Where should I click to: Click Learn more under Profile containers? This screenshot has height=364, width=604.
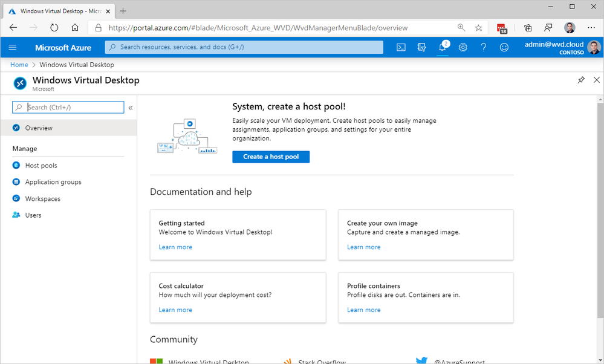tap(363, 310)
